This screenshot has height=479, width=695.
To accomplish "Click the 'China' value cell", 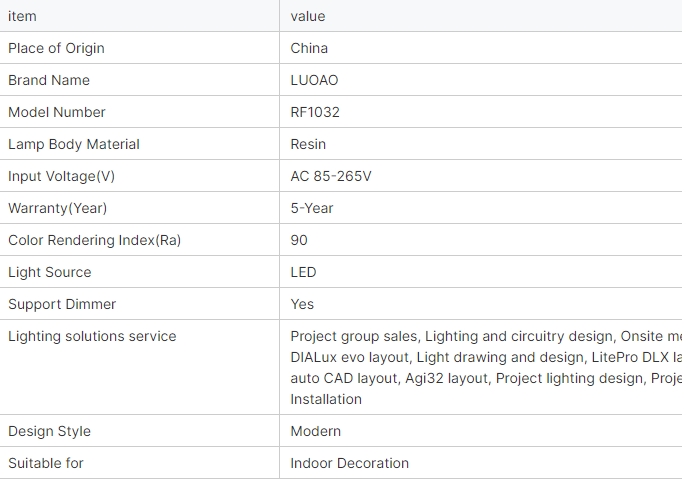I will [x=309, y=48].
